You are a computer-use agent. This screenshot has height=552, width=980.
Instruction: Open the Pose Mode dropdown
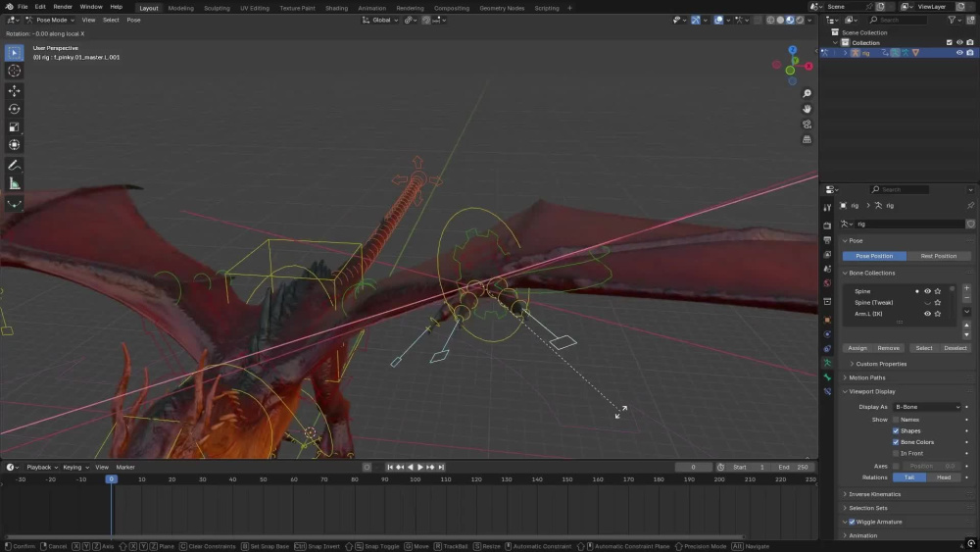tap(50, 20)
